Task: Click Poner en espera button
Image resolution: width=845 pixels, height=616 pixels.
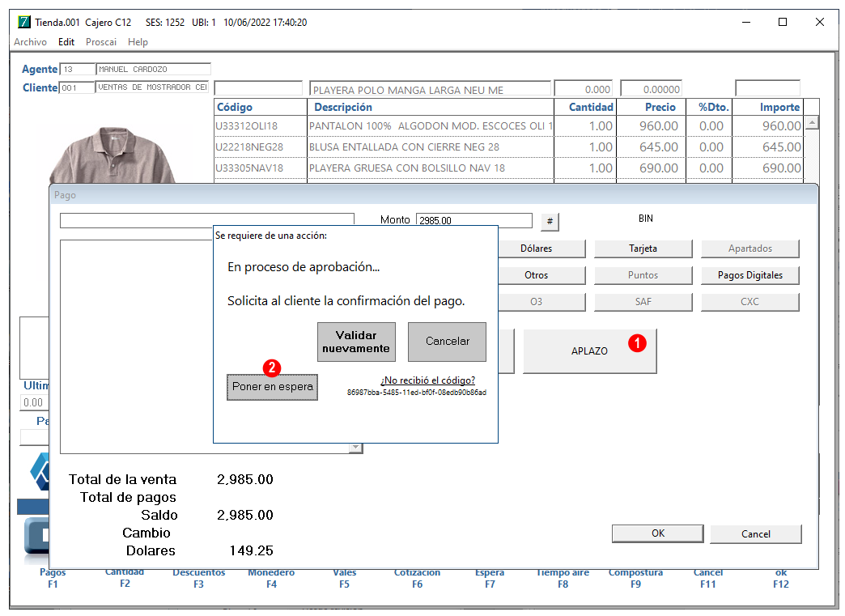Action: [272, 387]
